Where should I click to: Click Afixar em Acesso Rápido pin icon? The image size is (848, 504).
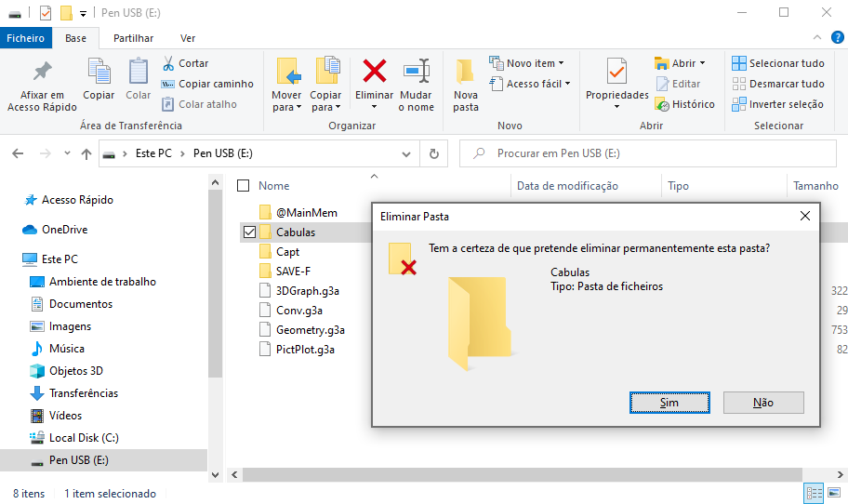[42, 73]
